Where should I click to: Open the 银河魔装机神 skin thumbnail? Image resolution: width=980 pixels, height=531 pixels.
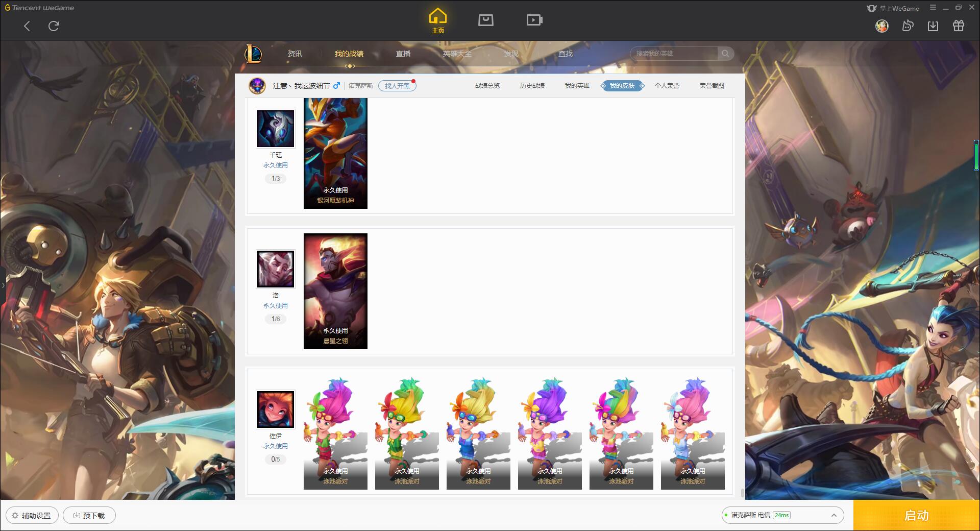[335, 153]
